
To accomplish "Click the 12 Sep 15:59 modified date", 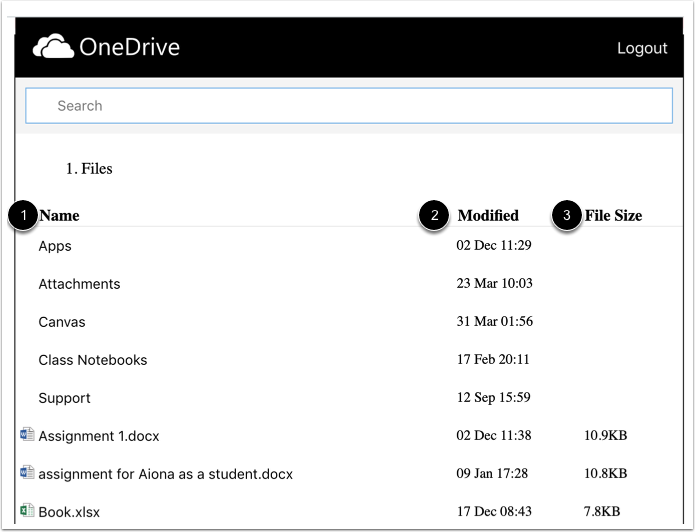I will click(x=493, y=397).
